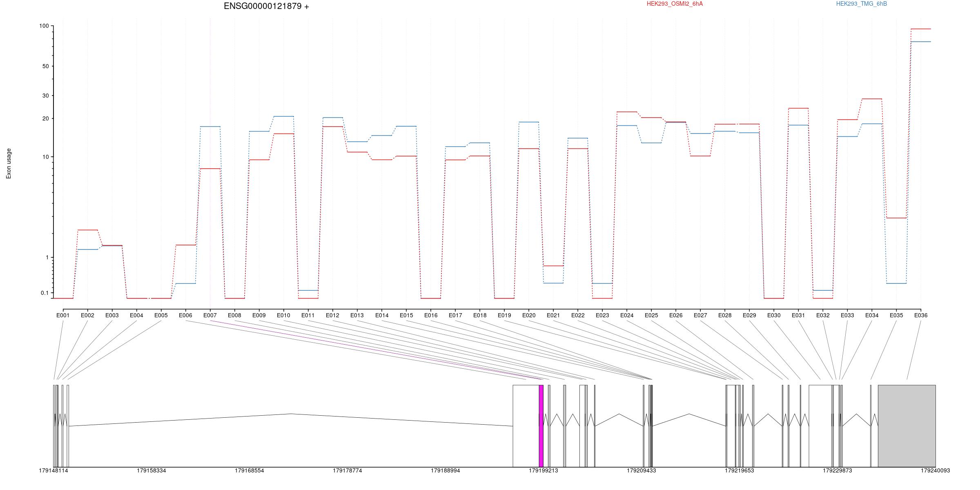980x490 pixels.
Task: Click the E018 exon label
Action: 480,315
